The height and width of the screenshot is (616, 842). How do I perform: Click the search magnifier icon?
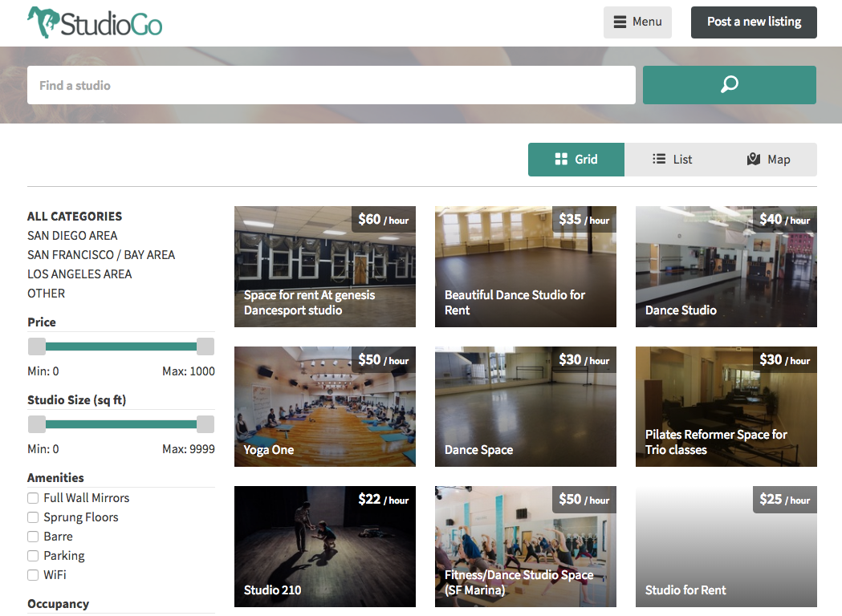[728, 84]
